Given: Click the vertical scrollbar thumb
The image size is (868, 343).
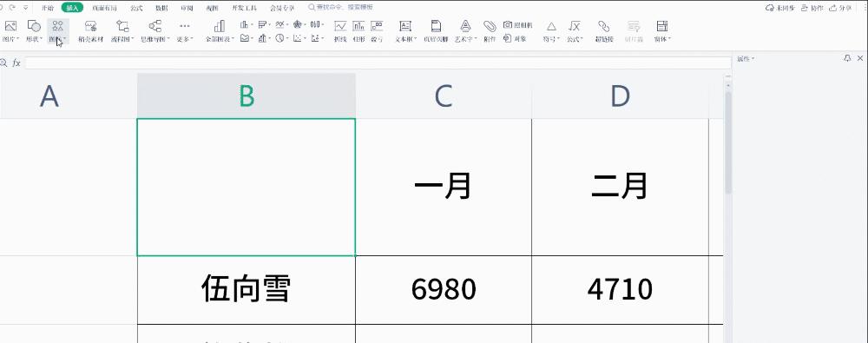Looking at the screenshot, I should 728,144.
